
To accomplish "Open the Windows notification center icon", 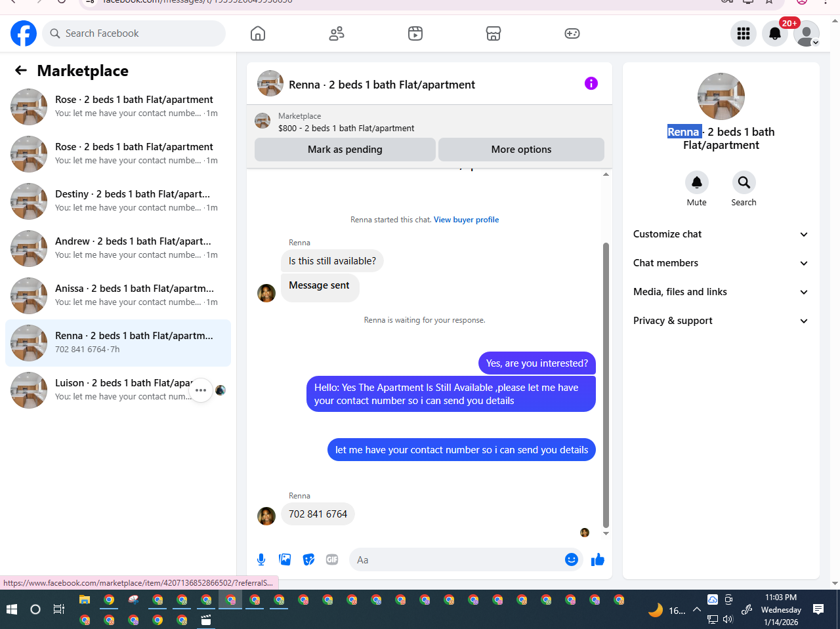I will pyautogui.click(x=818, y=609).
